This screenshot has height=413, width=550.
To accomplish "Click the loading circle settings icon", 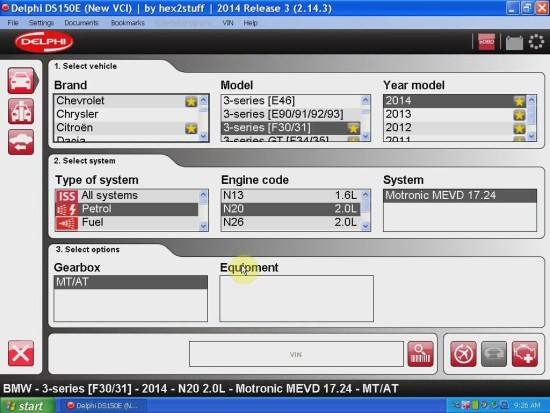I will coord(536,42).
